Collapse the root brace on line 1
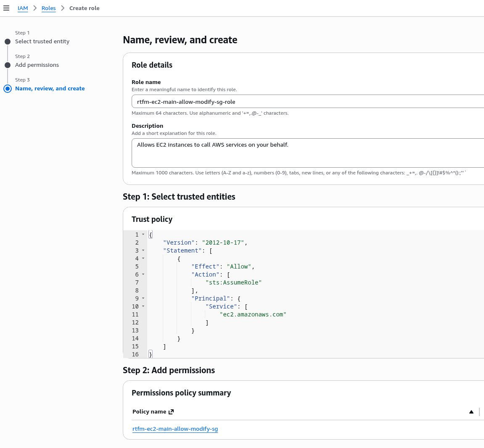 coord(143,235)
